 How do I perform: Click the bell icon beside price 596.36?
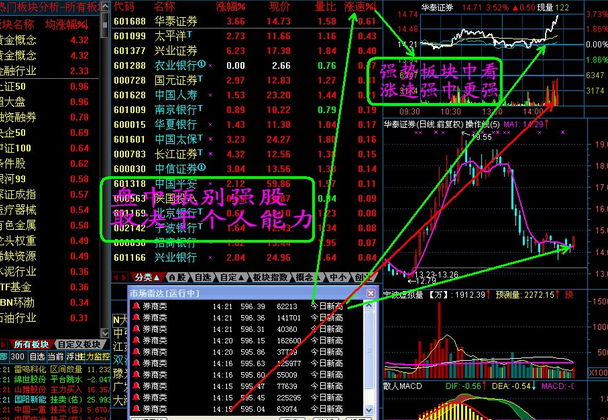pos(136,318)
